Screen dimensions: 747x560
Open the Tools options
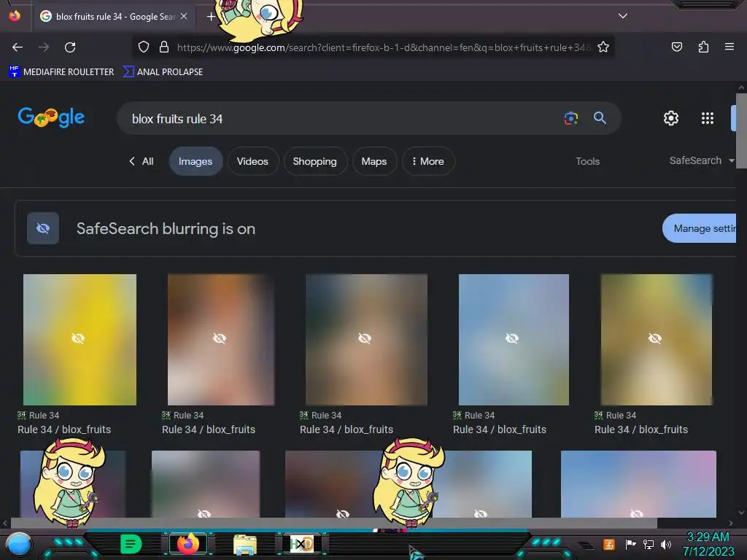[587, 161]
